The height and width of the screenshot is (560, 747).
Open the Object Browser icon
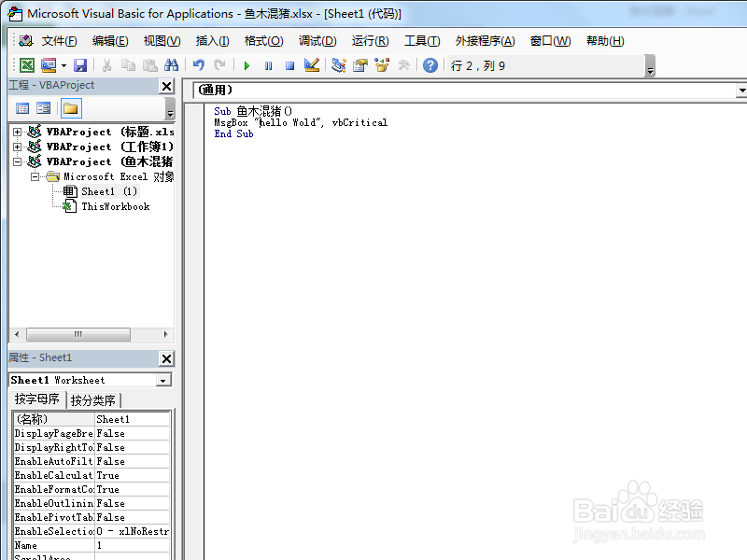[382, 65]
